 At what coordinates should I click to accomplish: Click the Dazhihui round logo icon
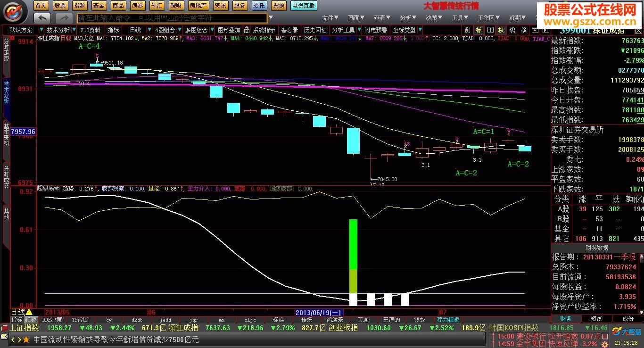pos(16,12)
